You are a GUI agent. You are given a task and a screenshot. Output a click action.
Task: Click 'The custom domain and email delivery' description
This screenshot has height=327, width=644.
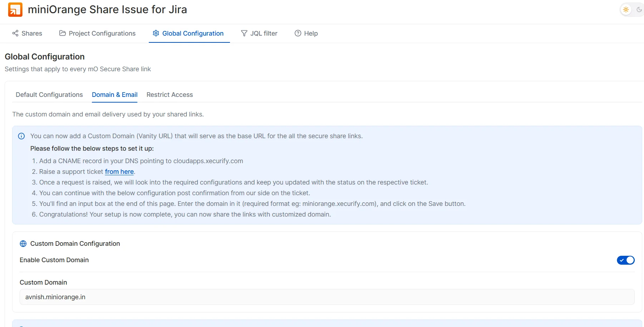coord(108,114)
